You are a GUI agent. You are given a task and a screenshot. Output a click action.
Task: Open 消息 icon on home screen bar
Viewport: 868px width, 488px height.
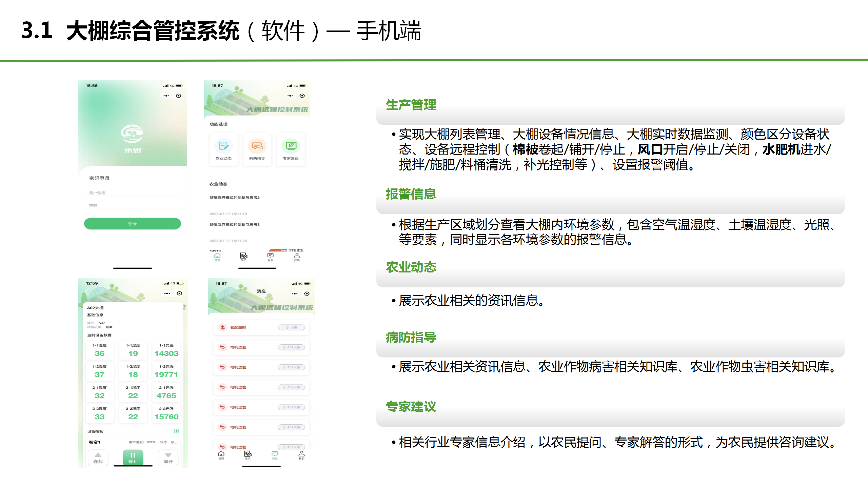pos(270,256)
